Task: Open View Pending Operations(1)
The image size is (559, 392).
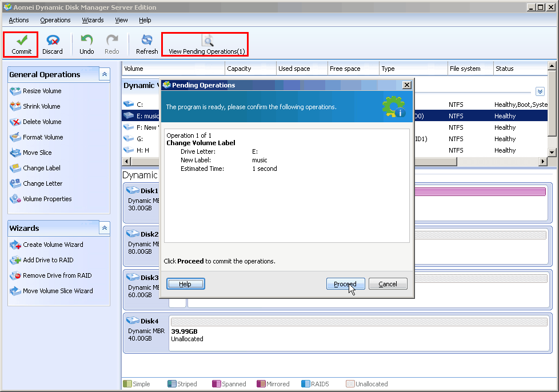Action: (206, 44)
